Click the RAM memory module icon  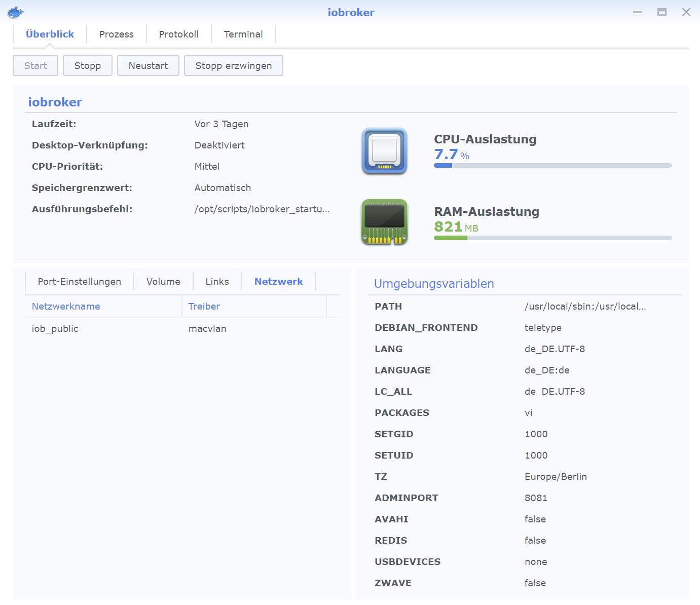385,222
